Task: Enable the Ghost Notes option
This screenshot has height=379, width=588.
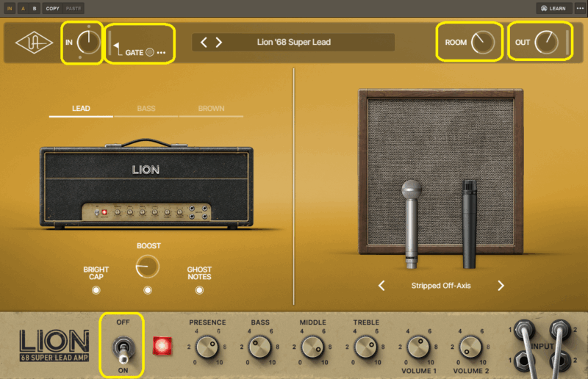Action: pyautogui.click(x=199, y=290)
